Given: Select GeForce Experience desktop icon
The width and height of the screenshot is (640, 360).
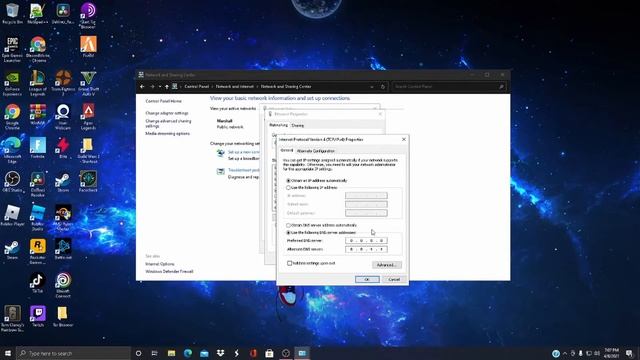Looking at the screenshot, I should (x=12, y=83).
